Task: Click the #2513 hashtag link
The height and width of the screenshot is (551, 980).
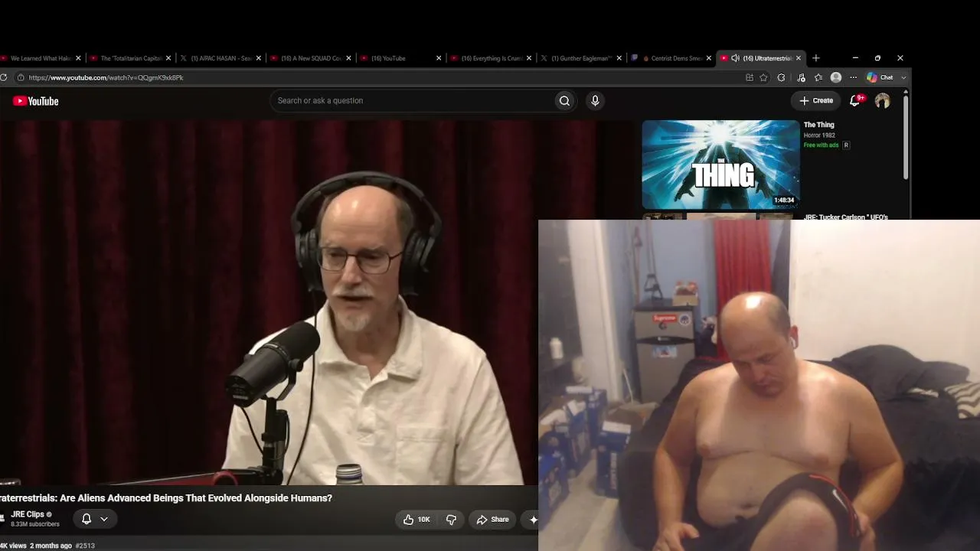Action: coord(85,546)
